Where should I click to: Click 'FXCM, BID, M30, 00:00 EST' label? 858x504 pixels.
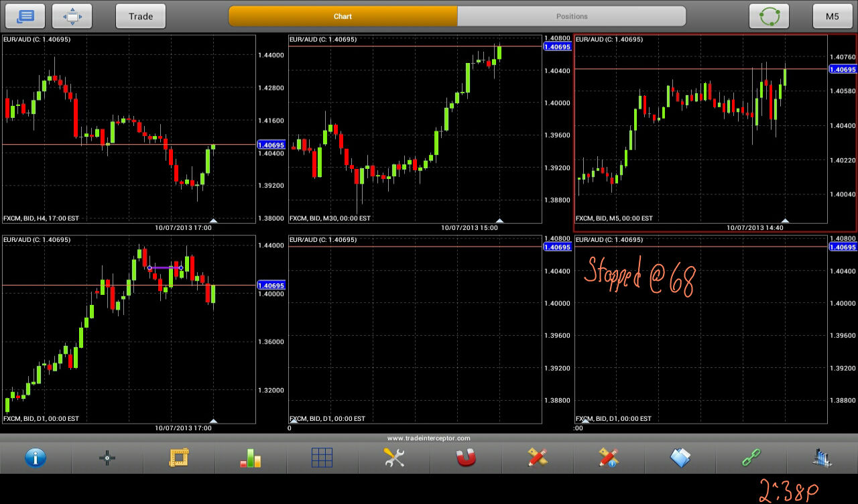tap(330, 218)
